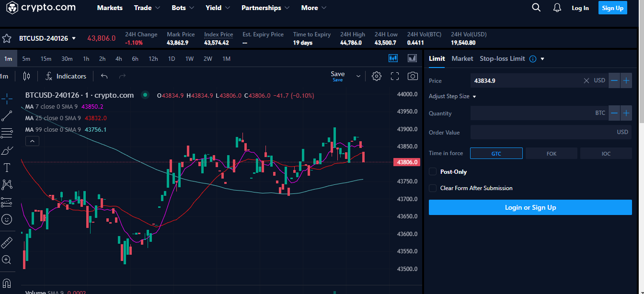Image resolution: width=644 pixels, height=294 pixels.
Task: Show Stop-loss Limit info tooltip
Action: click(533, 58)
